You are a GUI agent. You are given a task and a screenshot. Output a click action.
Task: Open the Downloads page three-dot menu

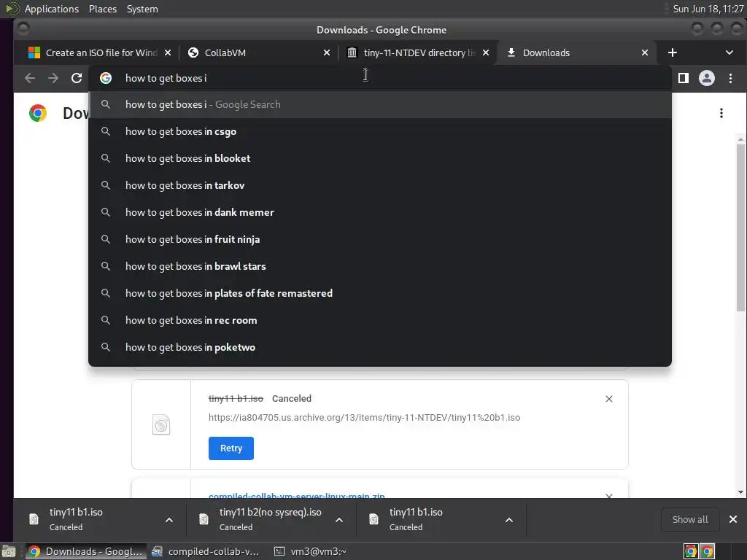(x=721, y=113)
